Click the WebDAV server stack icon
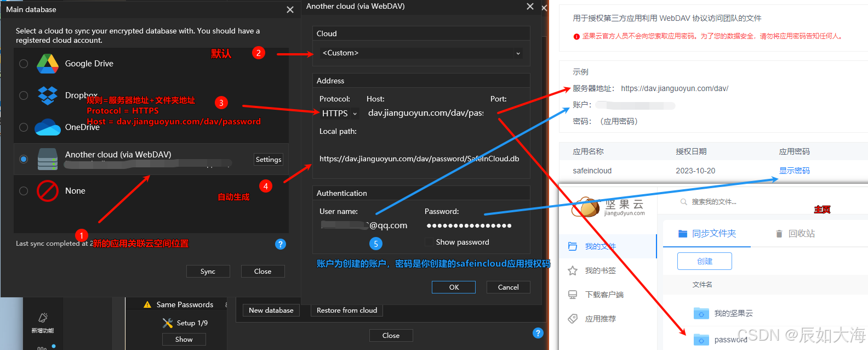Screen dimensions: 868x350 pyautogui.click(x=48, y=159)
